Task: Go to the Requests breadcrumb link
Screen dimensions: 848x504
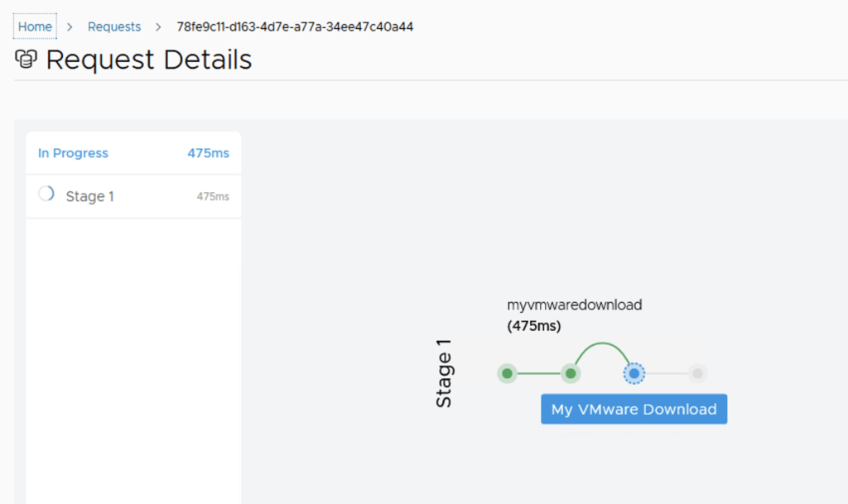Action: click(x=114, y=26)
